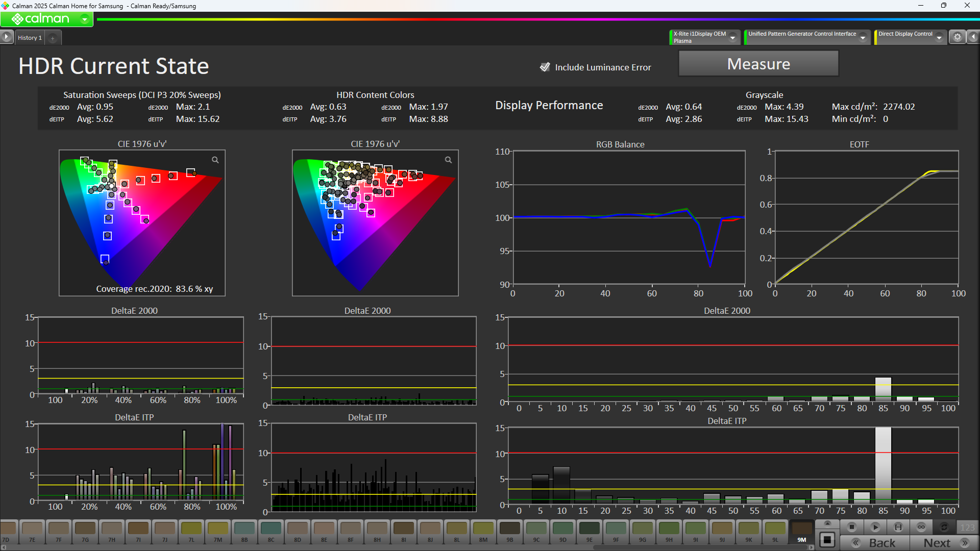This screenshot has height=551, width=980.
Task: Expand the Direct Display Control dropdown
Action: (939, 37)
